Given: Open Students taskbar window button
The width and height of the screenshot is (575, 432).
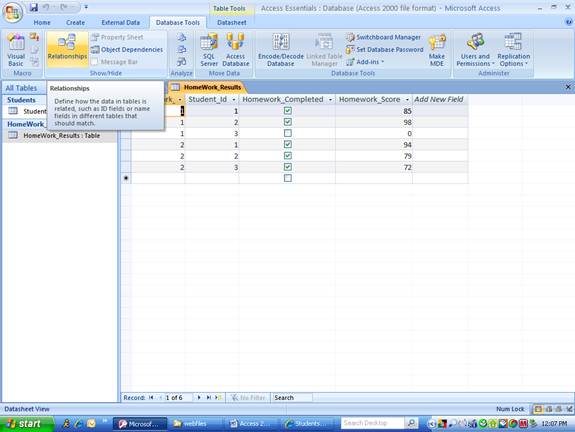Looking at the screenshot, I should [307, 424].
